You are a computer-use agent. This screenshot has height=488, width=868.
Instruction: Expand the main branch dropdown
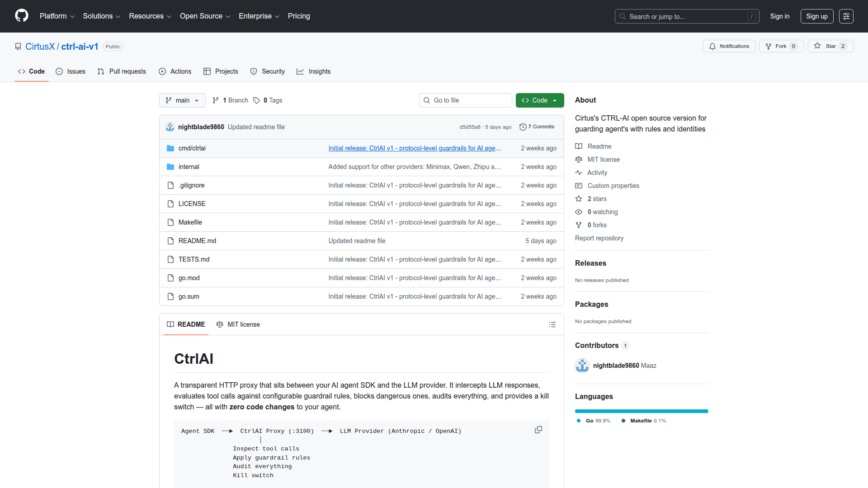[x=182, y=100]
